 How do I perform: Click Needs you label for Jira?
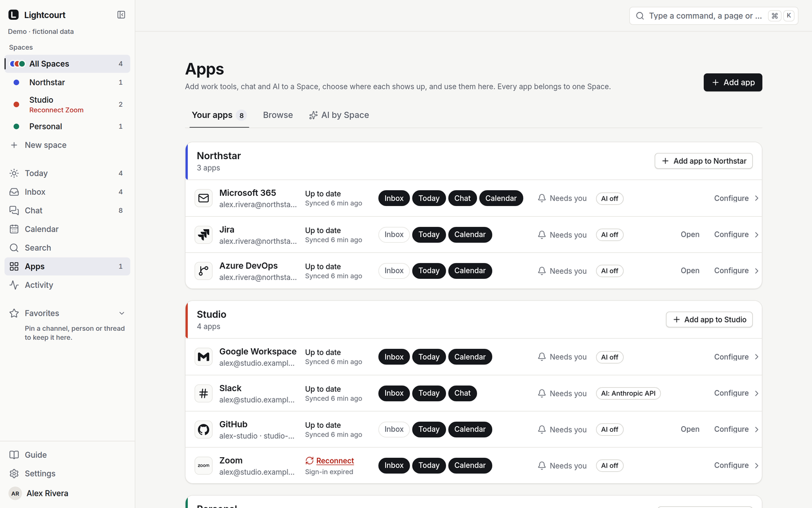[568, 235]
